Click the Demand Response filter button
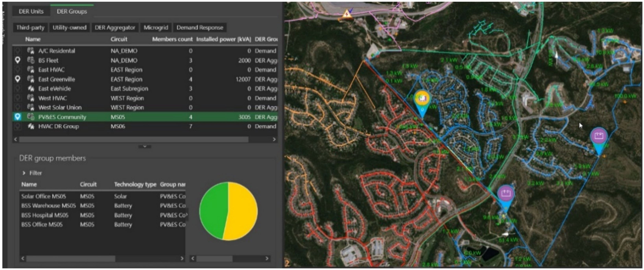 [x=200, y=28]
